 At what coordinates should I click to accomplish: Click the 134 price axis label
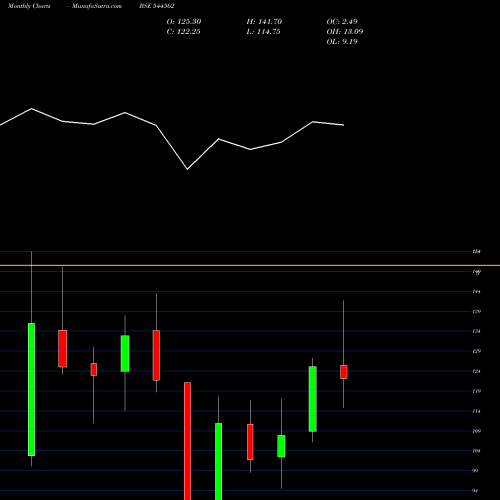(x=476, y=331)
